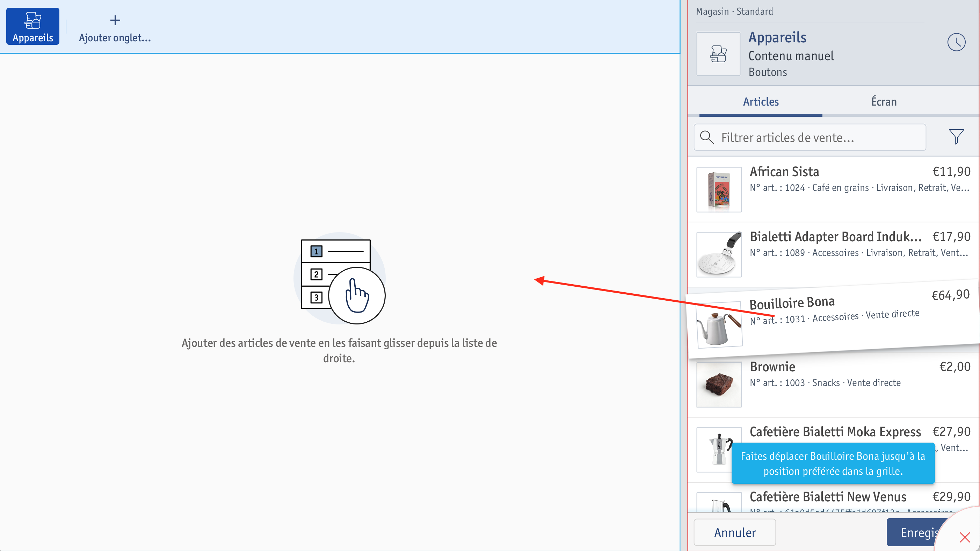The image size is (980, 551).
Task: Click the Annuler button
Action: pyautogui.click(x=735, y=532)
